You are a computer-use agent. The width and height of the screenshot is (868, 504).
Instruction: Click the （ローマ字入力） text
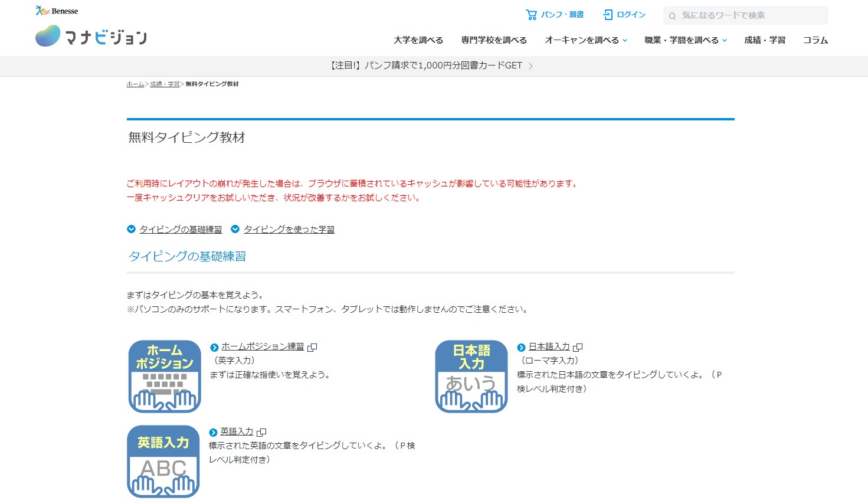[x=549, y=361]
